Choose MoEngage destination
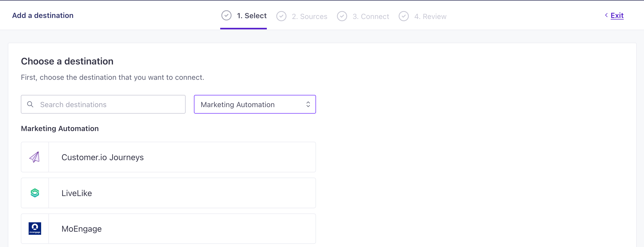The height and width of the screenshot is (247, 644). coord(168,229)
